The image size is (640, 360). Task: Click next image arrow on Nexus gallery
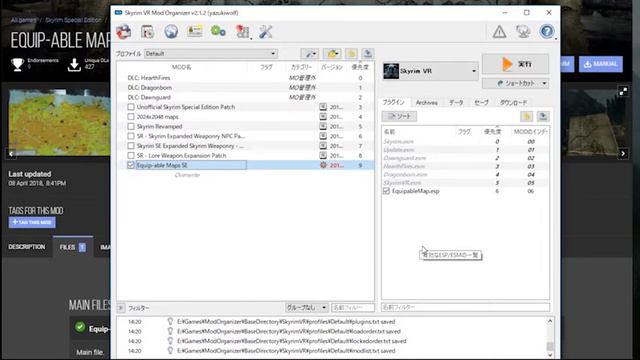tap(623, 154)
